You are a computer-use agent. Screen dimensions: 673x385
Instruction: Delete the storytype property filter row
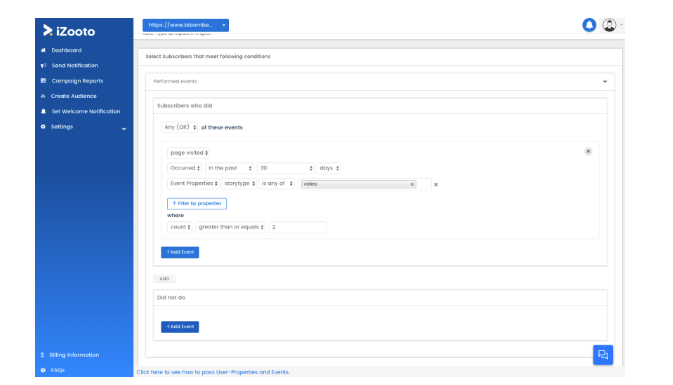[x=436, y=185]
